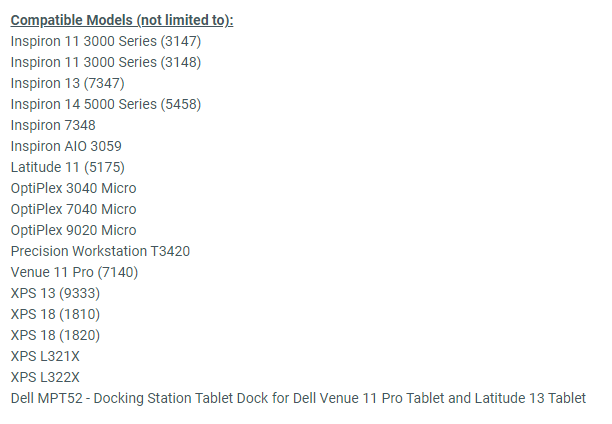
Task: Click the XPS L321X entry
Action: coord(45,356)
